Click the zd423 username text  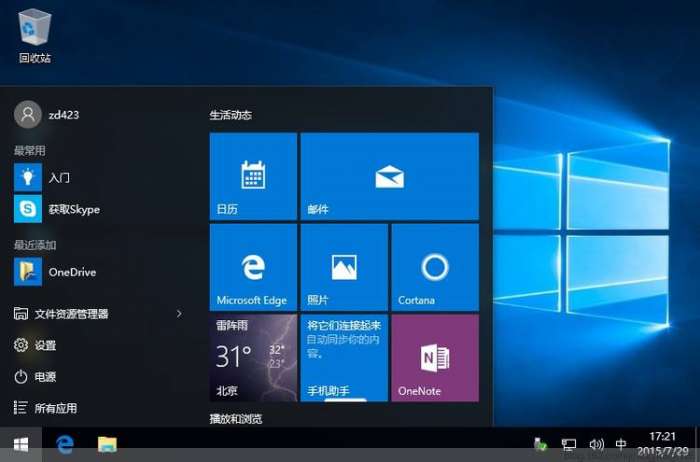64,115
